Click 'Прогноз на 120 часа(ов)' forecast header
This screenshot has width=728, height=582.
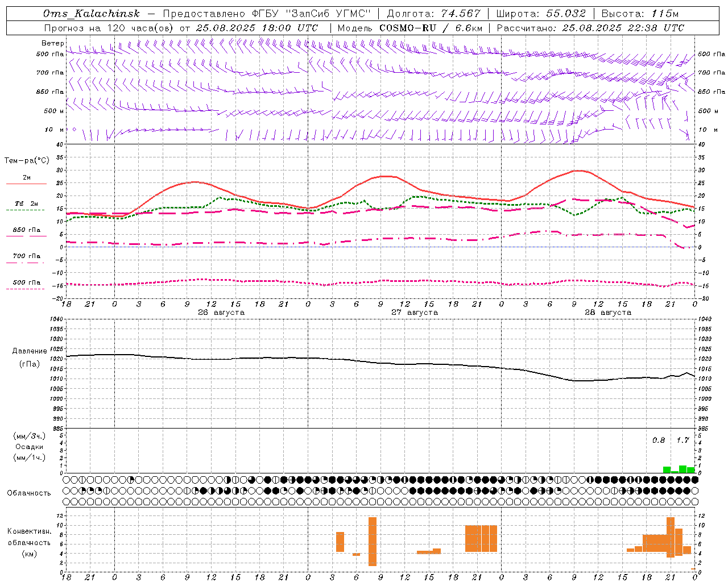click(109, 28)
